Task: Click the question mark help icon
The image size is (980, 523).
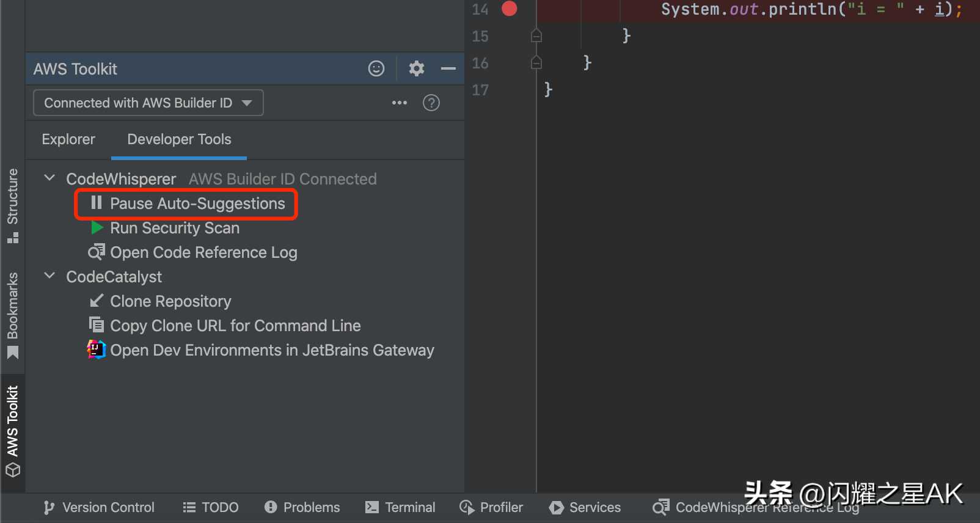Action: [x=431, y=103]
